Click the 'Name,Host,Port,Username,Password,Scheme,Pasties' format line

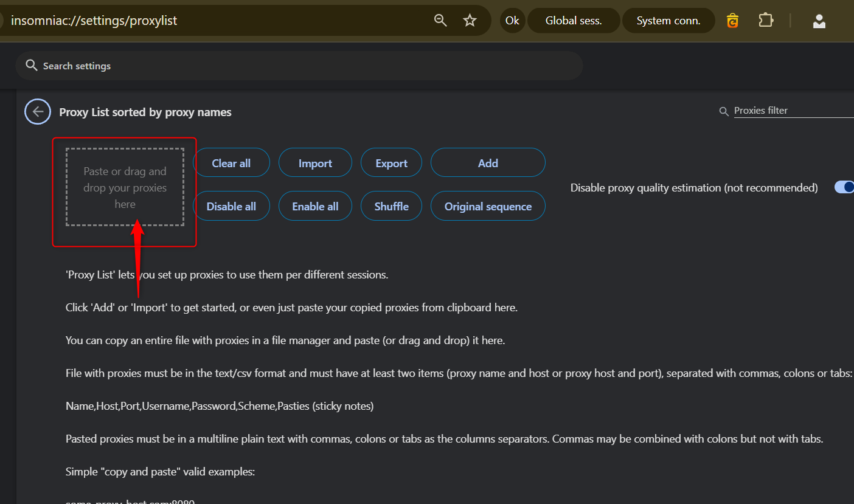point(220,406)
